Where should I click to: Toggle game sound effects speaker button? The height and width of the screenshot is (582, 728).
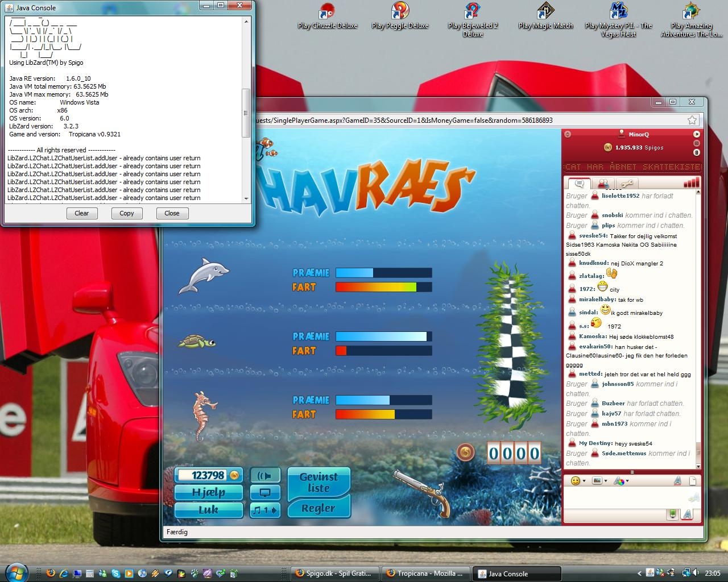point(265,475)
